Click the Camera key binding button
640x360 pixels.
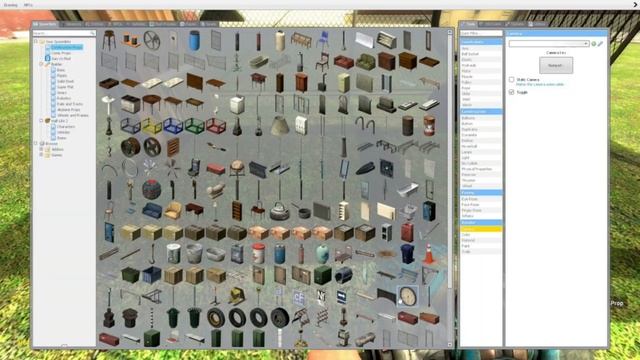tap(556, 65)
